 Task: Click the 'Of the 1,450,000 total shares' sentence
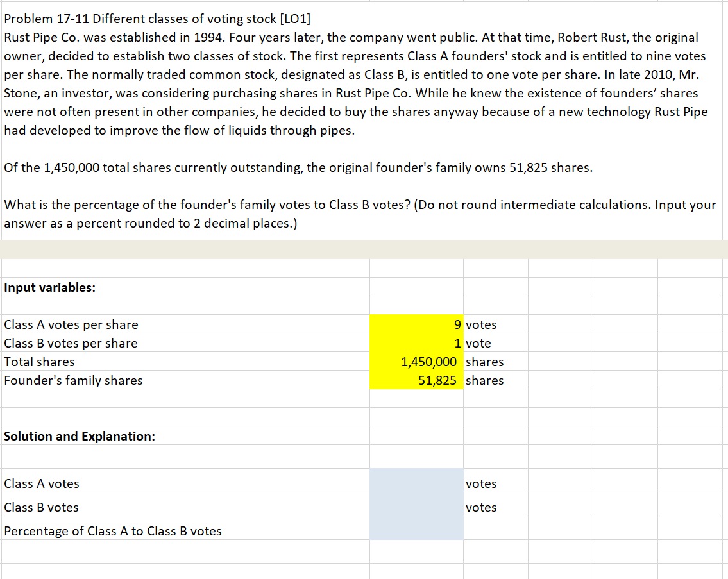pos(298,167)
